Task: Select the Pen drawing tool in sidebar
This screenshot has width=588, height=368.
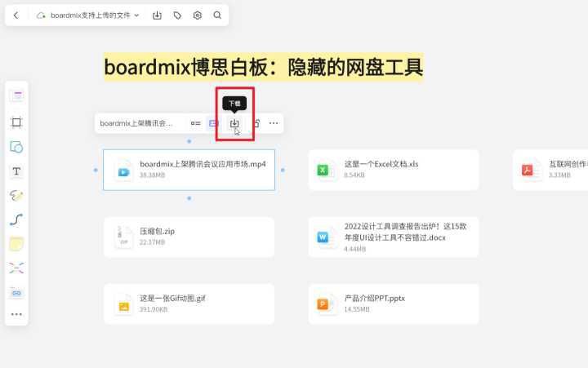Action: tap(16, 195)
